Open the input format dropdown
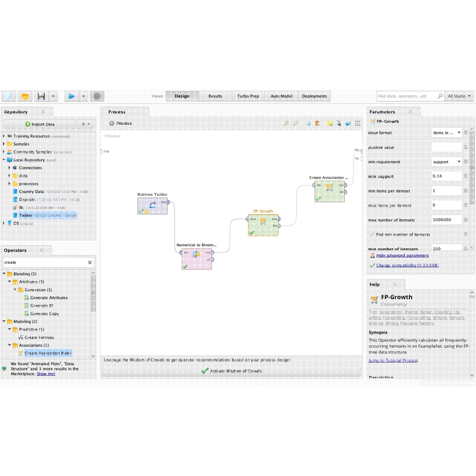Image resolution: width=476 pixels, height=476 pixels. 446,133
